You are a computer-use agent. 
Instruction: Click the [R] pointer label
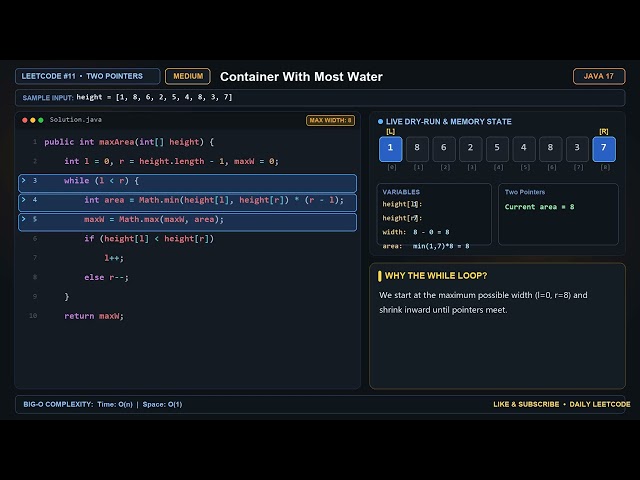(x=604, y=131)
